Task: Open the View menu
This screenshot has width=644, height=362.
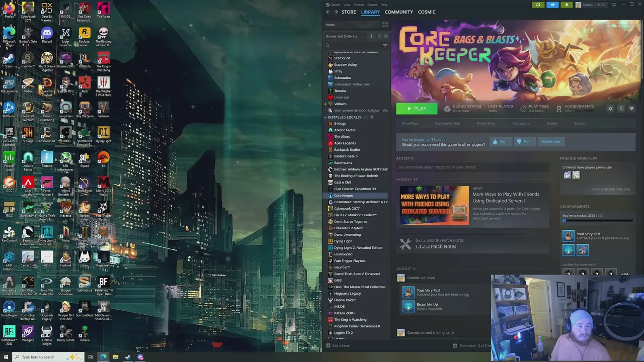Action: [347, 5]
